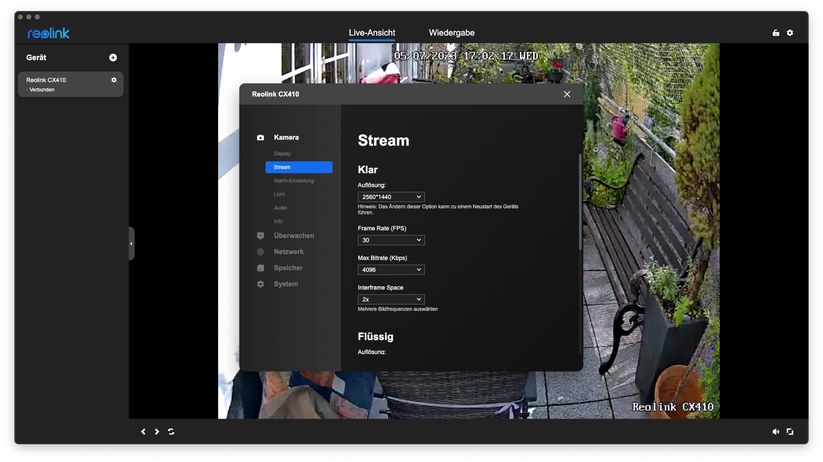Enter fullscreen view mode
Viewport: 823px width, 462px height.
[790, 432]
